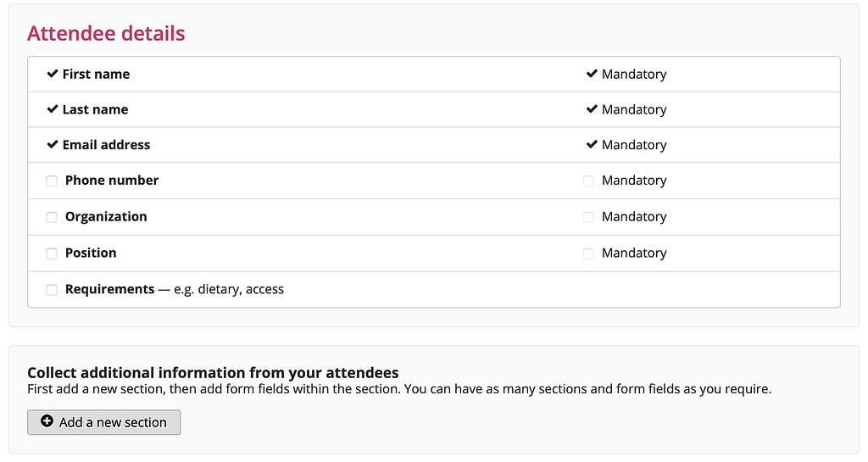Viewport: 868px width, 462px height.
Task: Click the Last name Mandatory checkmark
Action: click(x=592, y=109)
